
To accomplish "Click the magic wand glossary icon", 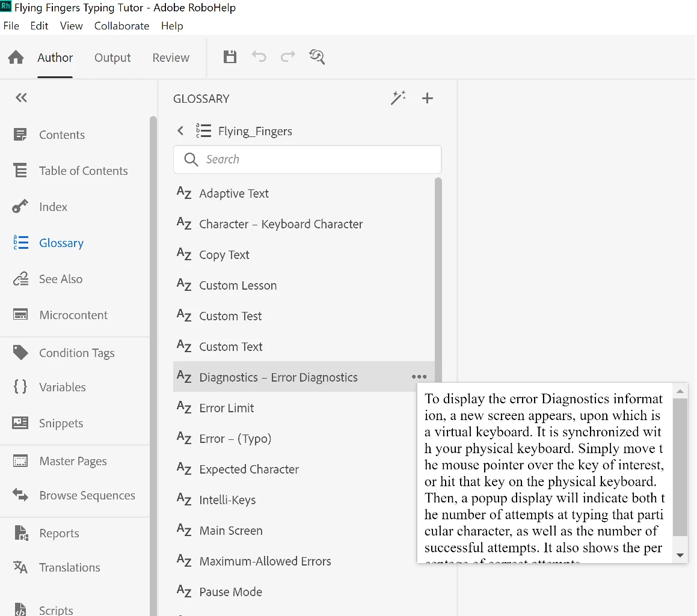I will (x=398, y=98).
